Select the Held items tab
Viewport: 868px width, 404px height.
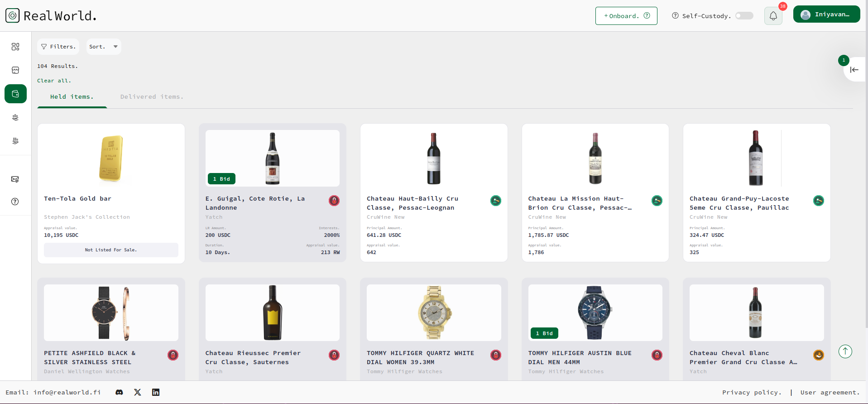point(72,97)
